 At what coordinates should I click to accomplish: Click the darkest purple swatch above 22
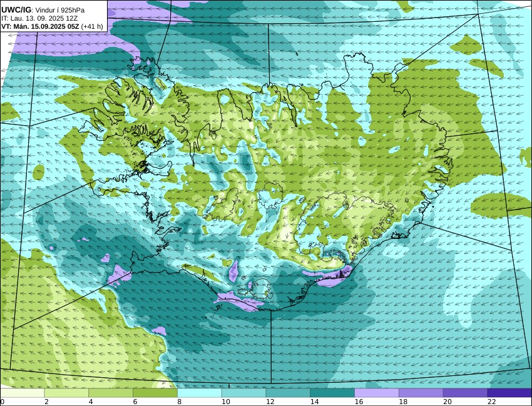click(x=509, y=393)
